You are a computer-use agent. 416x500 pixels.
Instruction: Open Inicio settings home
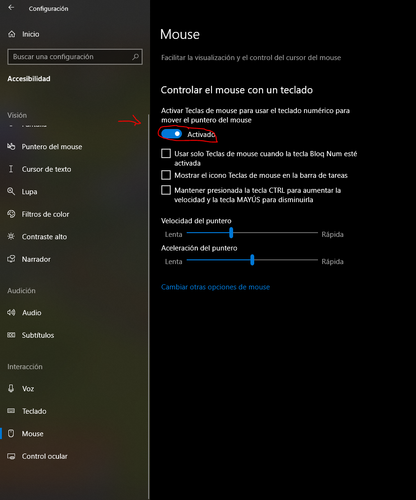[31, 34]
